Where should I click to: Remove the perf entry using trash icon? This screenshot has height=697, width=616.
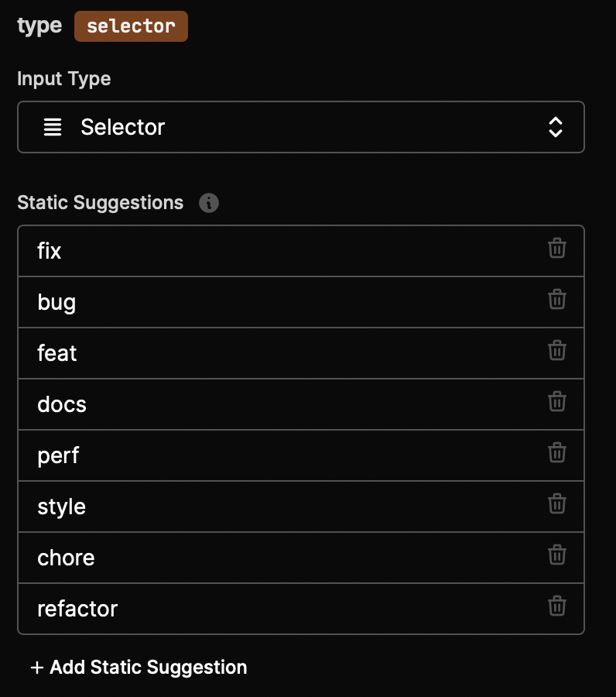pyautogui.click(x=556, y=452)
